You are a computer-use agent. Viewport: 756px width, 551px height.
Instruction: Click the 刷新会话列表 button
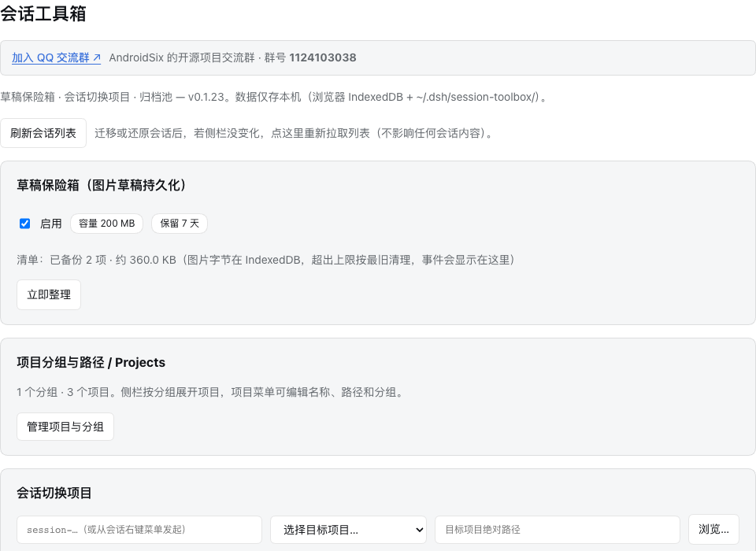pos(43,133)
